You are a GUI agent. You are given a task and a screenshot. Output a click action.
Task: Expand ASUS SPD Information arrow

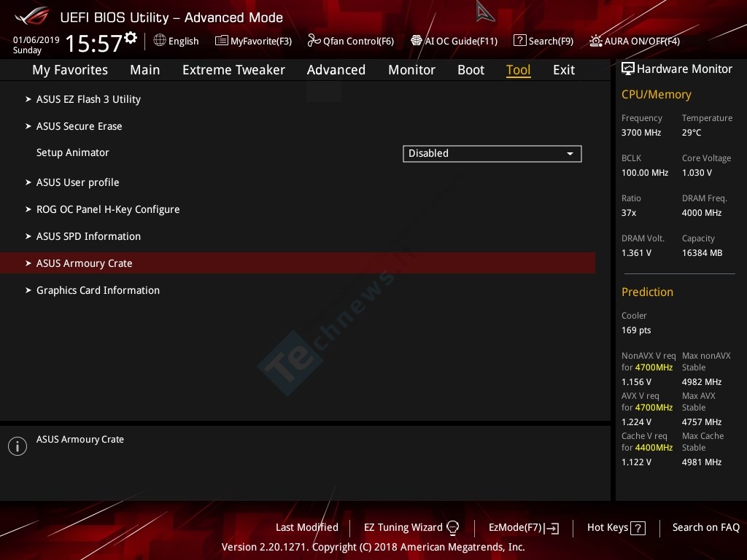[28, 236]
